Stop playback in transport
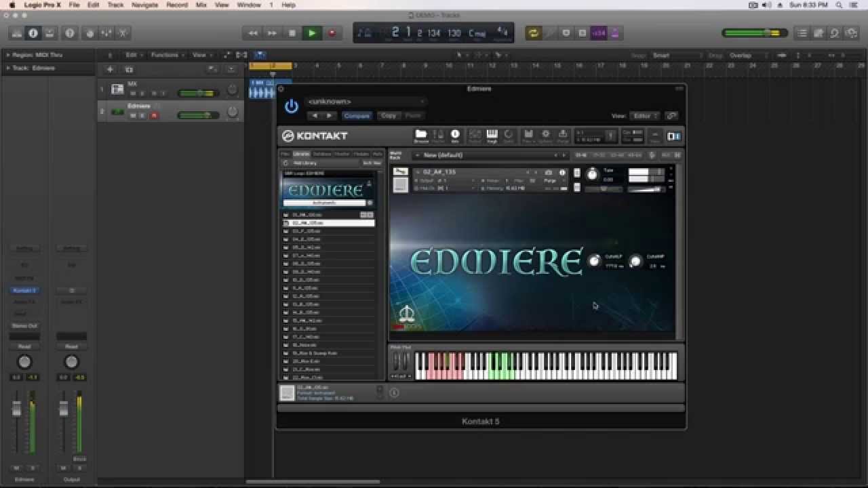 (292, 33)
